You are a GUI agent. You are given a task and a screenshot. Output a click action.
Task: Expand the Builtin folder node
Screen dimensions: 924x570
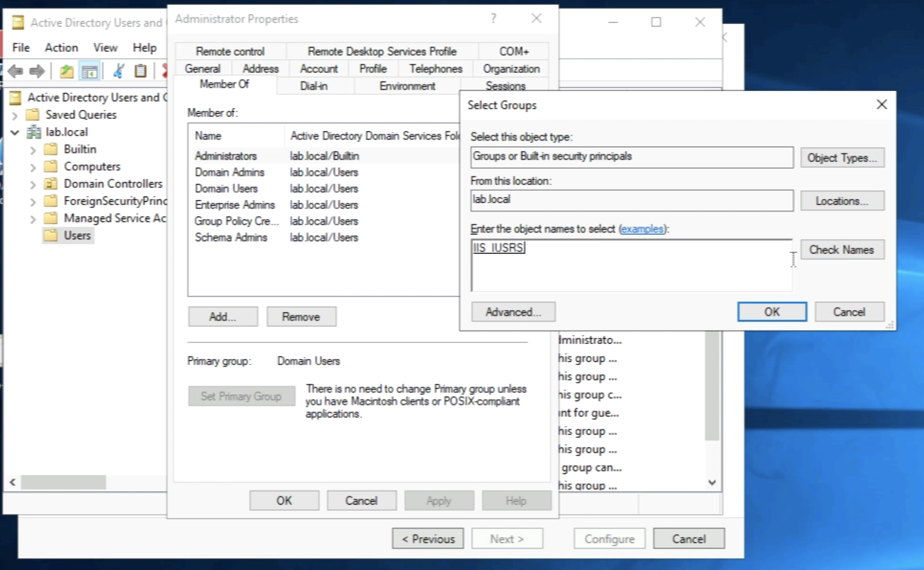pos(32,150)
